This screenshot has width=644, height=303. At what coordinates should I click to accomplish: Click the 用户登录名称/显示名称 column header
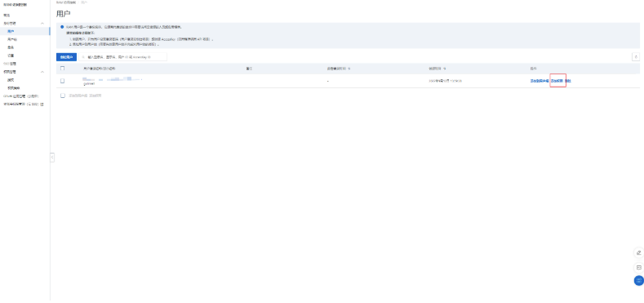click(x=100, y=69)
